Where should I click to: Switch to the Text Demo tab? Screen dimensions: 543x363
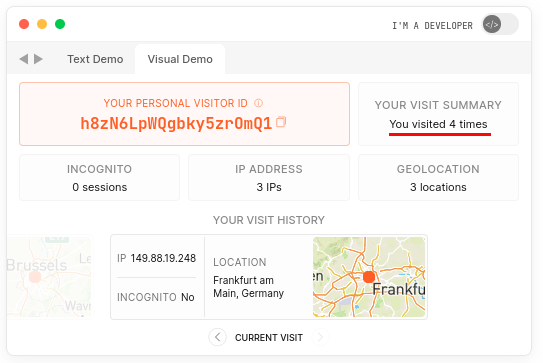pos(95,59)
